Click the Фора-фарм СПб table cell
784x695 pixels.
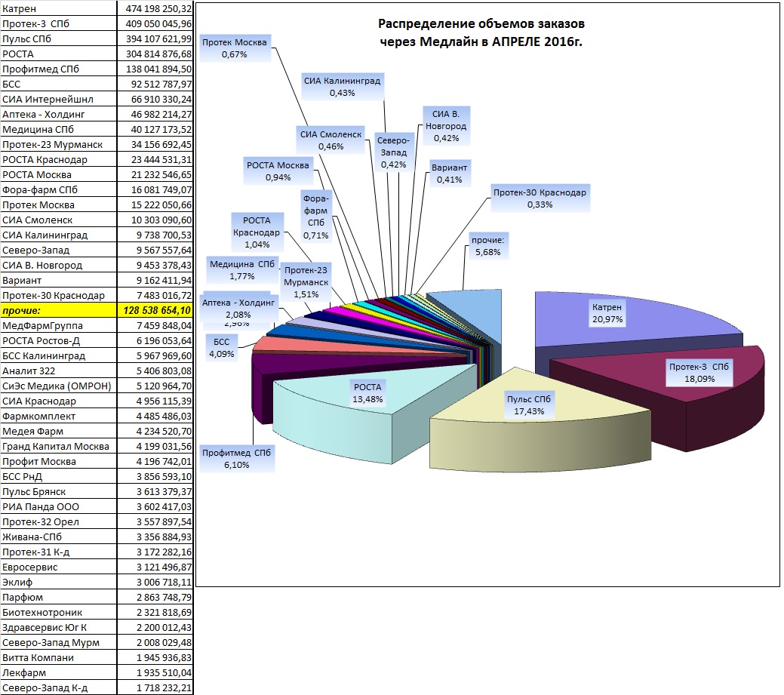(59, 189)
